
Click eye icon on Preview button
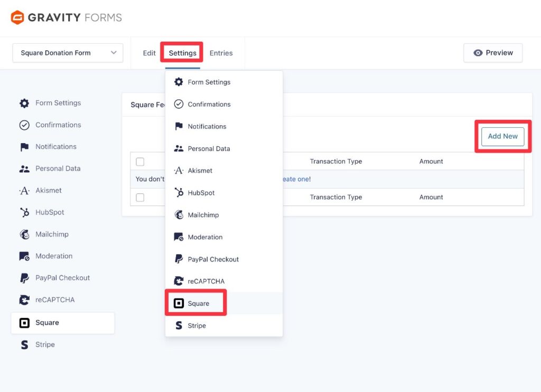[478, 53]
